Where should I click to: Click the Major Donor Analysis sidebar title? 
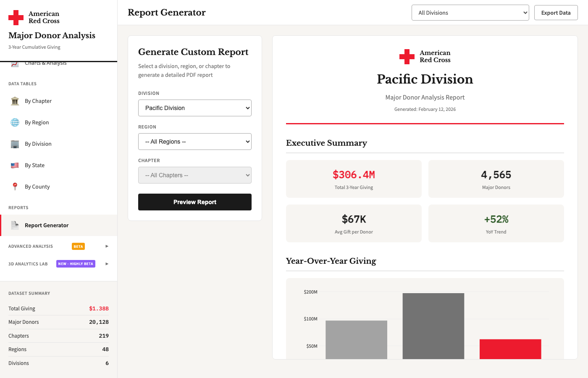click(x=52, y=36)
